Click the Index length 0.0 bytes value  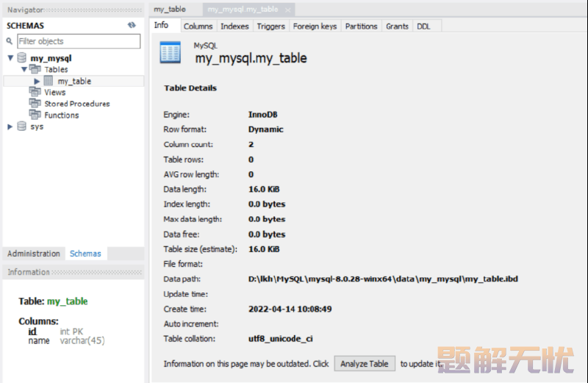click(x=267, y=204)
